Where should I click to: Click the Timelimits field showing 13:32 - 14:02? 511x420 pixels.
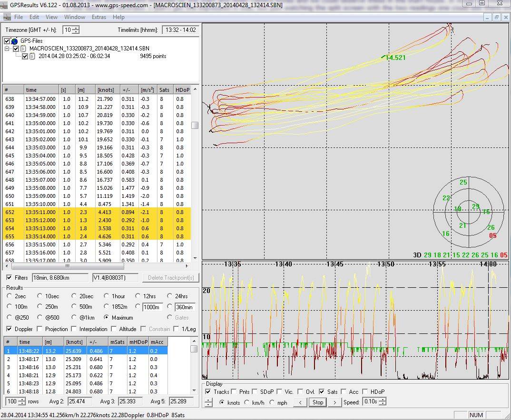[x=179, y=30]
